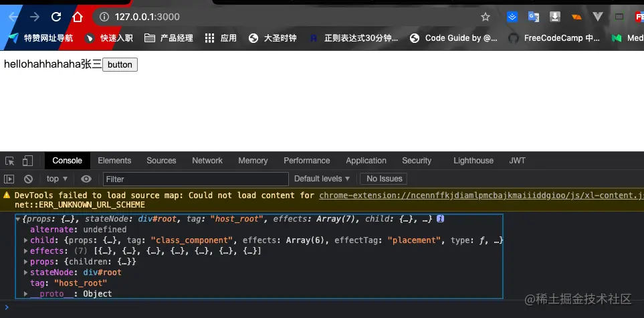Image resolution: width=644 pixels, height=318 pixels.
Task: Open the Default levels dropdown
Action: tap(322, 179)
